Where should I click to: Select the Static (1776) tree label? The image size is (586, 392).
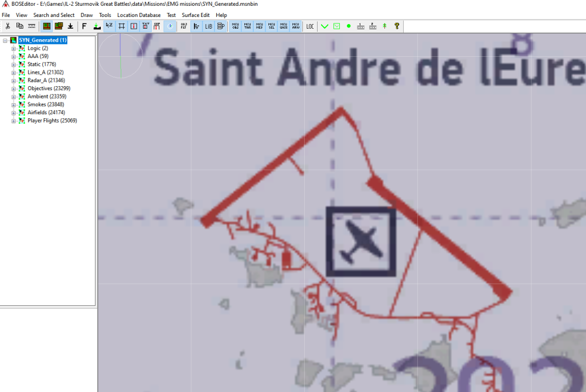tap(42, 64)
